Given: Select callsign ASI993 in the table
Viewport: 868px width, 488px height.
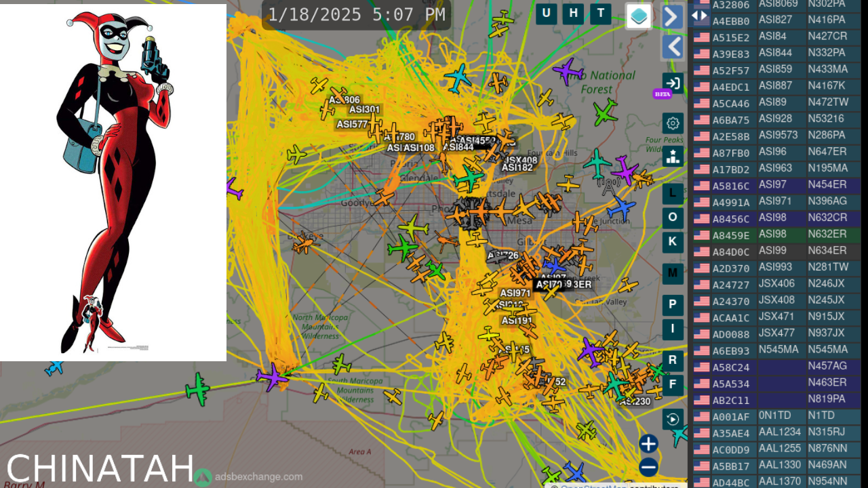Looking at the screenshot, I should click(x=776, y=267).
